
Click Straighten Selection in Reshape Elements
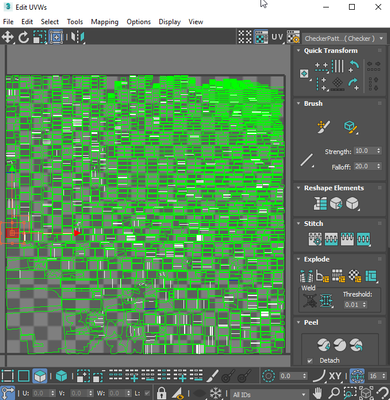[320, 203]
